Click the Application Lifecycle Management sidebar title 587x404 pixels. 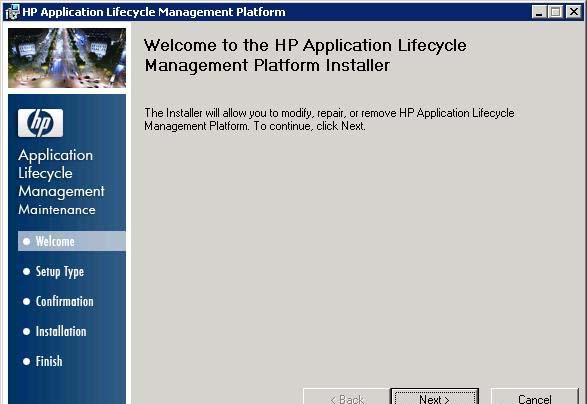[61, 173]
